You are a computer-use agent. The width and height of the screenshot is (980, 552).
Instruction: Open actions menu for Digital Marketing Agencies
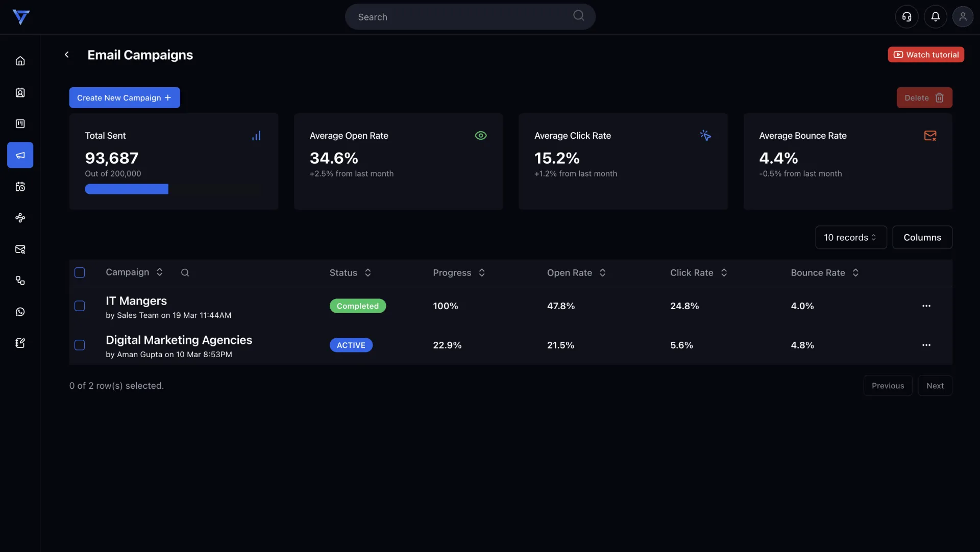tap(926, 345)
